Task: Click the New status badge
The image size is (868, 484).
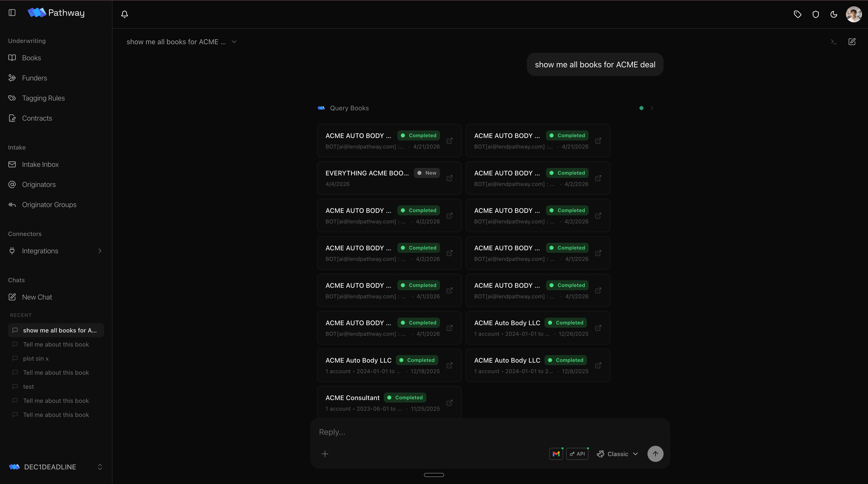Action: (426, 173)
